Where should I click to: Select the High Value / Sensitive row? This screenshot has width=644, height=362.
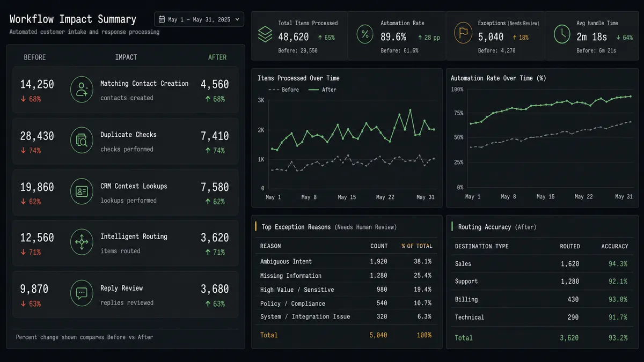click(x=346, y=290)
